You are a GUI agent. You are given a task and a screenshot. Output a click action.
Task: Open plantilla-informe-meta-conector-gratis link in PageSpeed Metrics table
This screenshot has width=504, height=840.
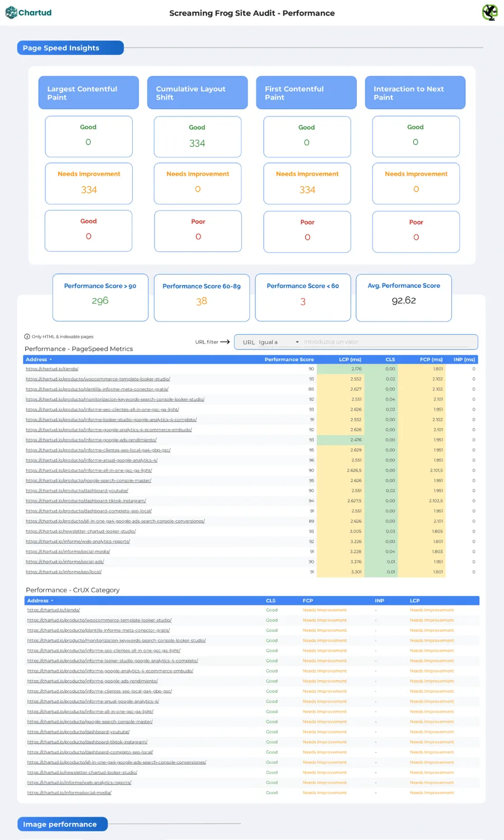pos(97,389)
